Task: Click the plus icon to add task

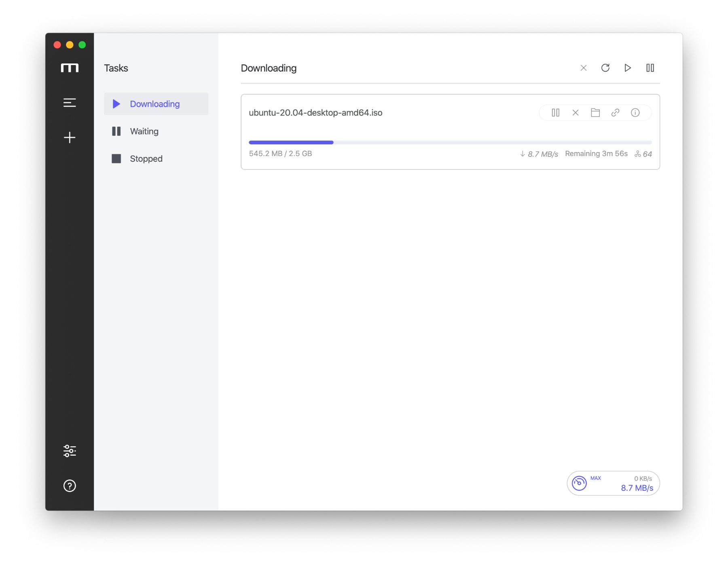Action: [70, 137]
